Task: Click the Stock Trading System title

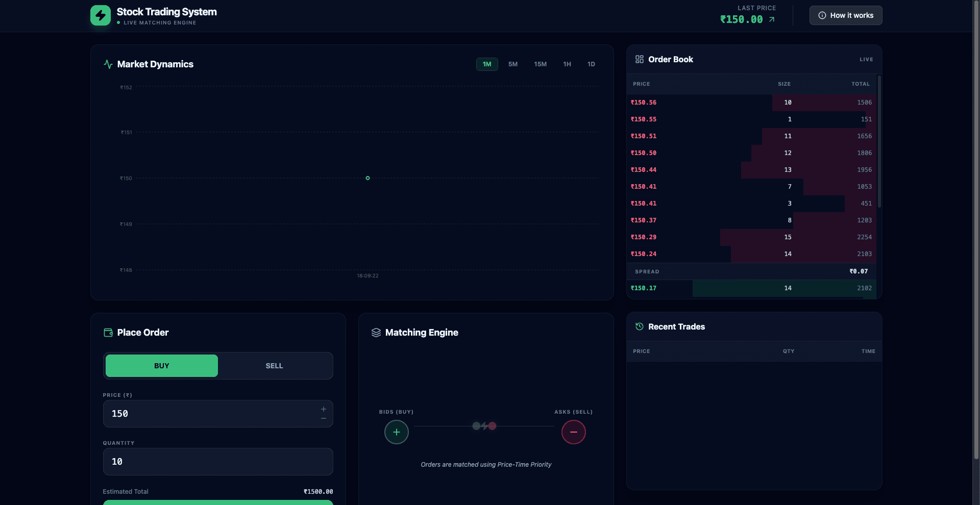Action: coord(167,12)
